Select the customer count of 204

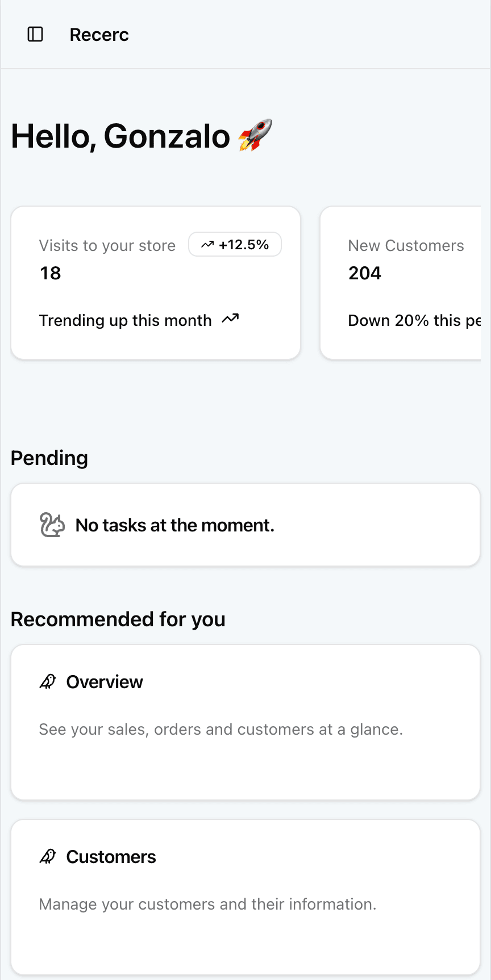pyautogui.click(x=364, y=273)
